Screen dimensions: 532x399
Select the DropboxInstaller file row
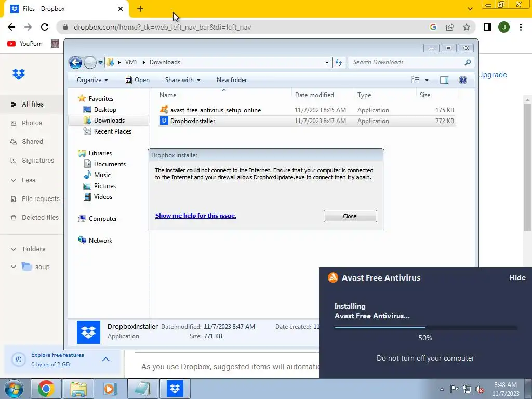[307, 121]
